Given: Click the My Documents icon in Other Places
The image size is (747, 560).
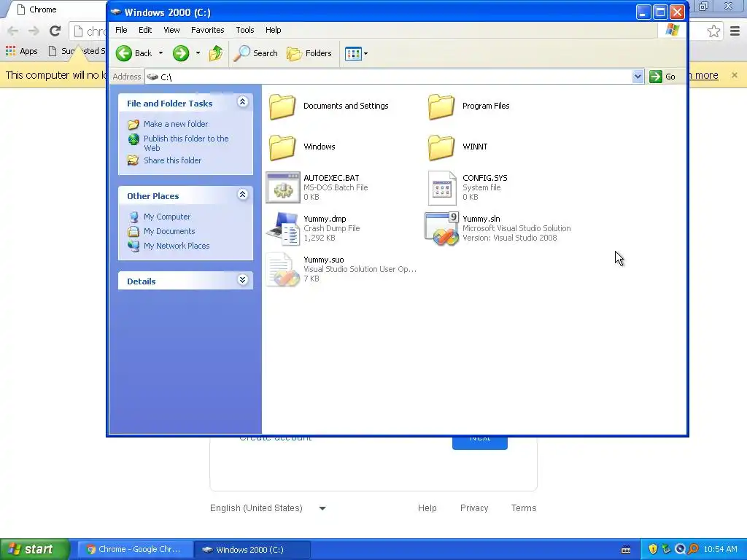Looking at the screenshot, I should tap(133, 231).
